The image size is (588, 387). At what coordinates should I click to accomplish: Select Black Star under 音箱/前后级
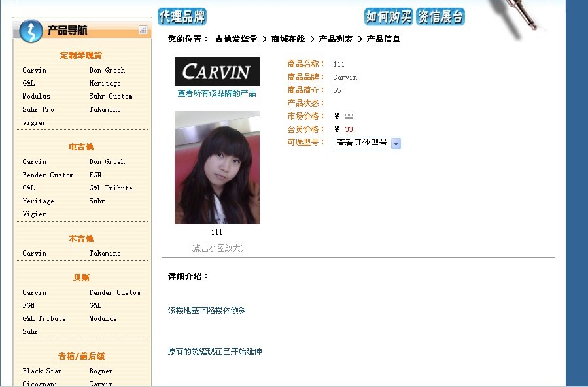point(42,371)
